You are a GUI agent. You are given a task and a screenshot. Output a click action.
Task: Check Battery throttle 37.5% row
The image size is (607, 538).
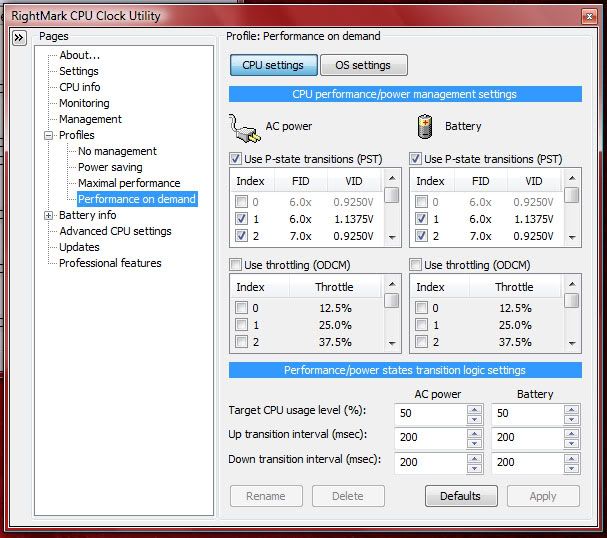coord(422,342)
